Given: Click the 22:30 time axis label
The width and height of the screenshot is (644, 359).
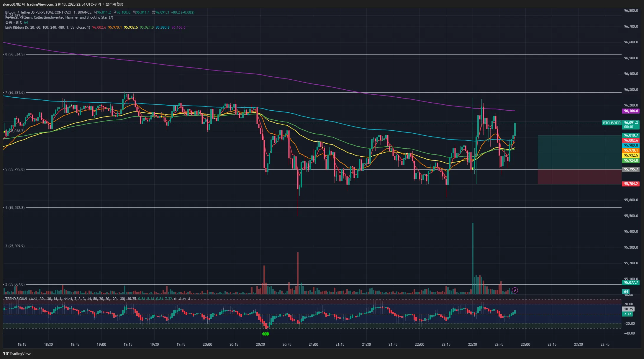Looking at the screenshot, I should point(472,345).
